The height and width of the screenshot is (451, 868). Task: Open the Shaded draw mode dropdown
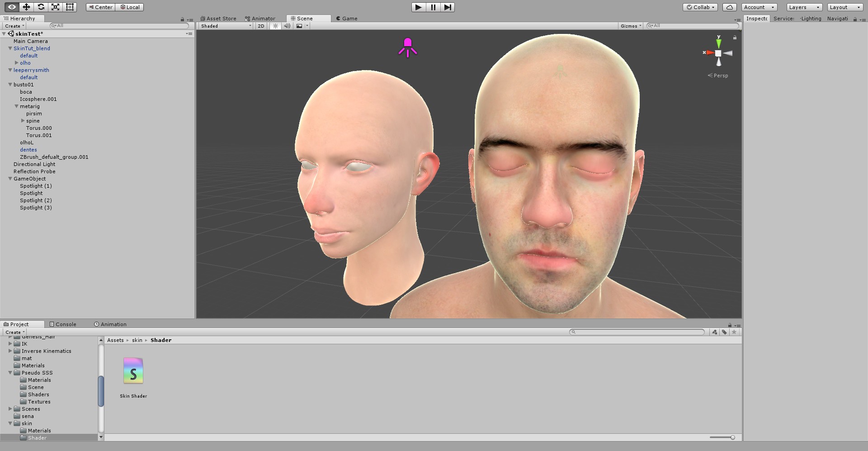[226, 26]
